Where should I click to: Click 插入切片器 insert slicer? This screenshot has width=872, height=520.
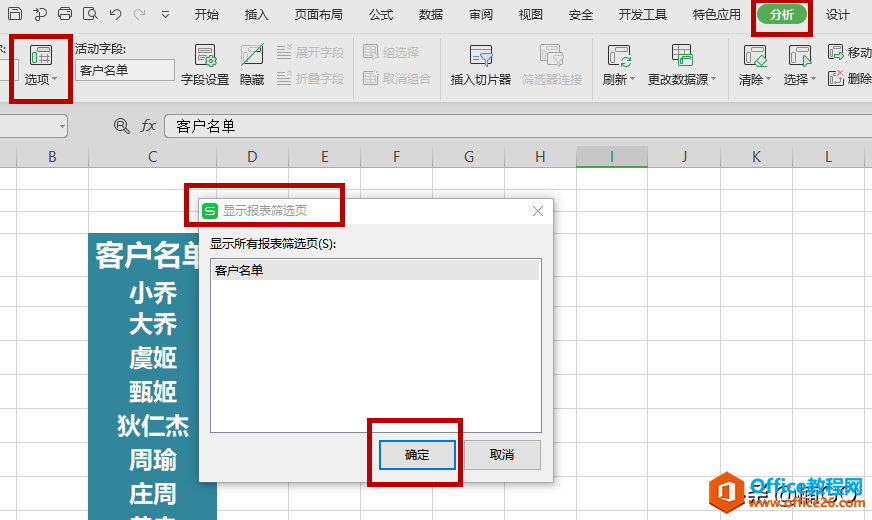click(x=480, y=66)
